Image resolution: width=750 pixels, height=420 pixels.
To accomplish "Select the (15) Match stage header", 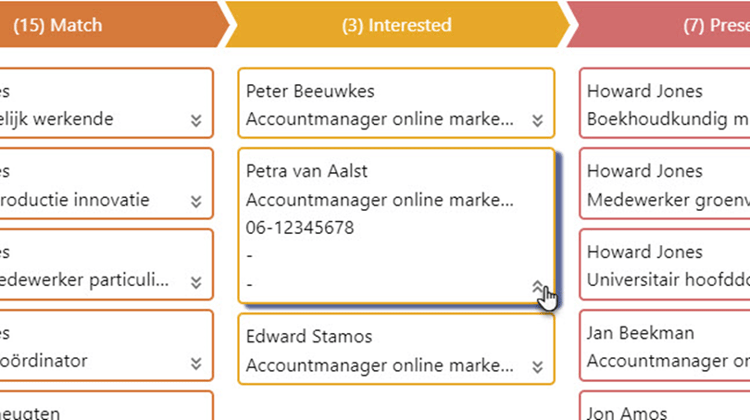I will coord(110,25).
